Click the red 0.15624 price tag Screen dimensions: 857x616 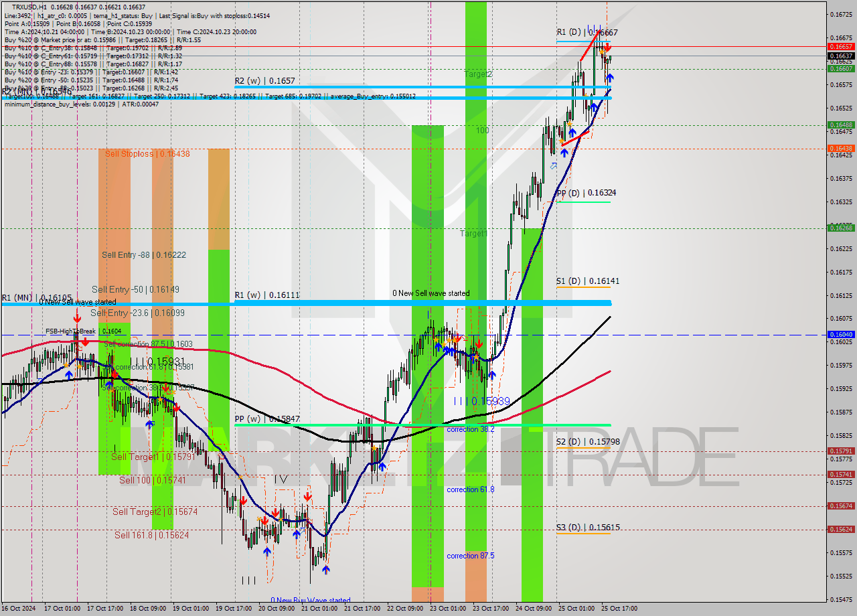tap(841, 529)
